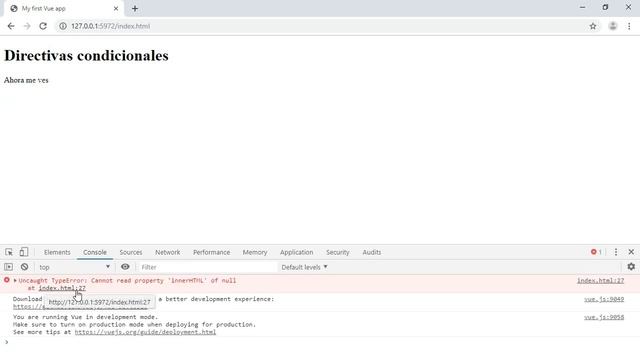Click the forward navigation arrow
This screenshot has height=360, width=640.
click(x=27, y=26)
